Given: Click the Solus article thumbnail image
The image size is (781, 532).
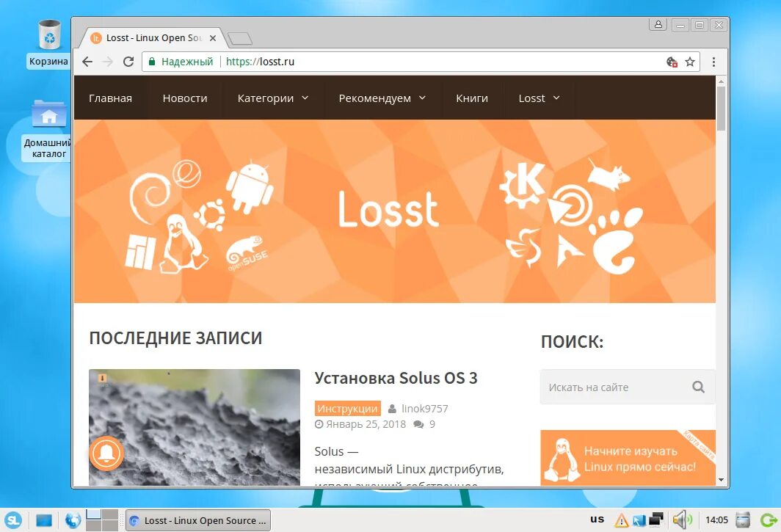Looking at the screenshot, I should pyautogui.click(x=195, y=427).
